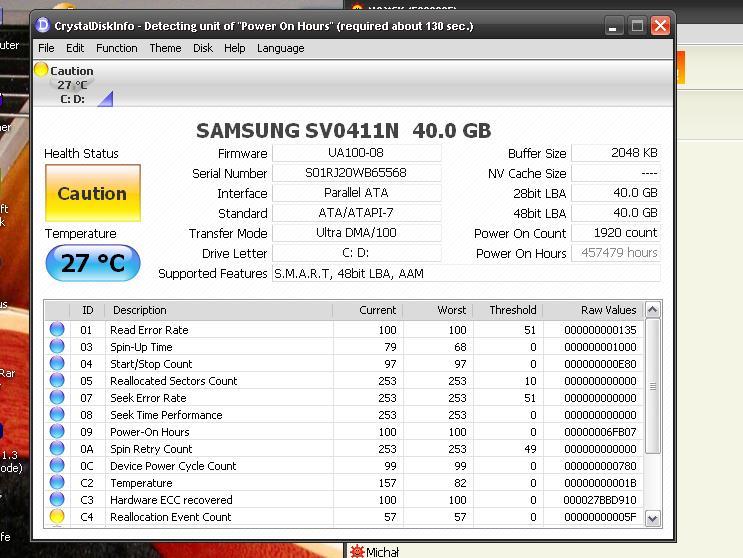743x558 pixels.
Task: Click raw value 00000006FB07
Action: point(600,432)
